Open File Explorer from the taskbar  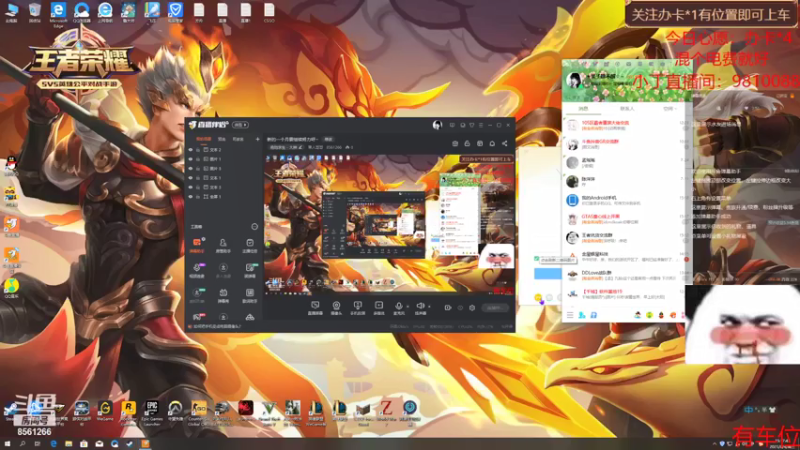click(x=68, y=444)
